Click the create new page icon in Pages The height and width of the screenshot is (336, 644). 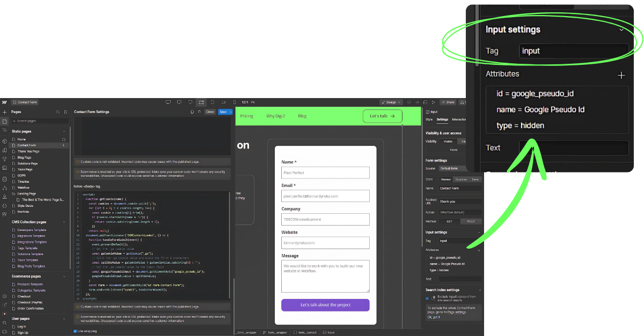coord(65,112)
